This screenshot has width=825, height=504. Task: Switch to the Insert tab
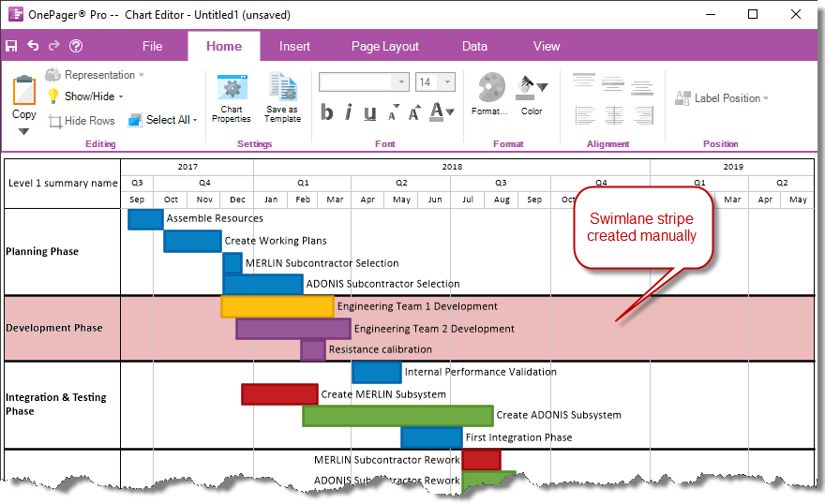(x=294, y=46)
